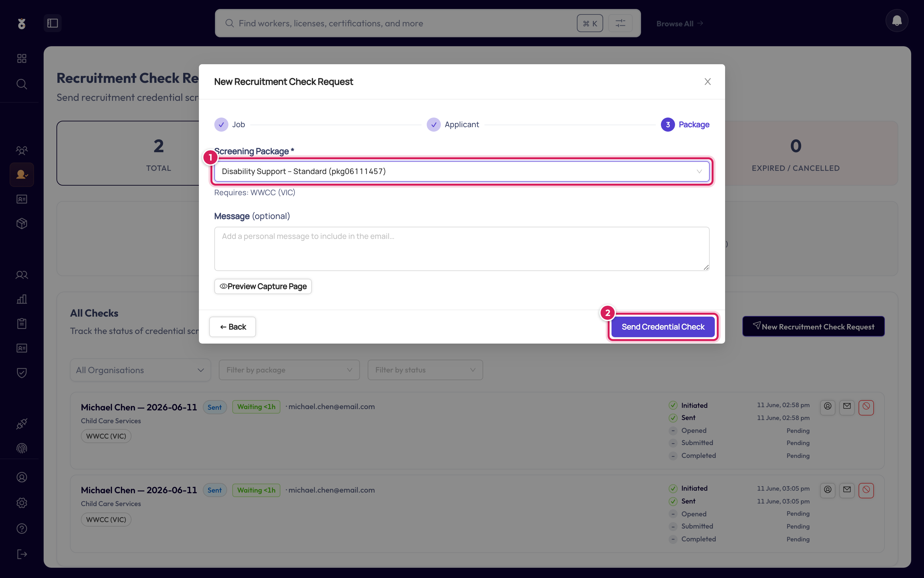This screenshot has width=924, height=578.
Task: Open the settings gear icon in sidebar
Action: [x=22, y=503]
